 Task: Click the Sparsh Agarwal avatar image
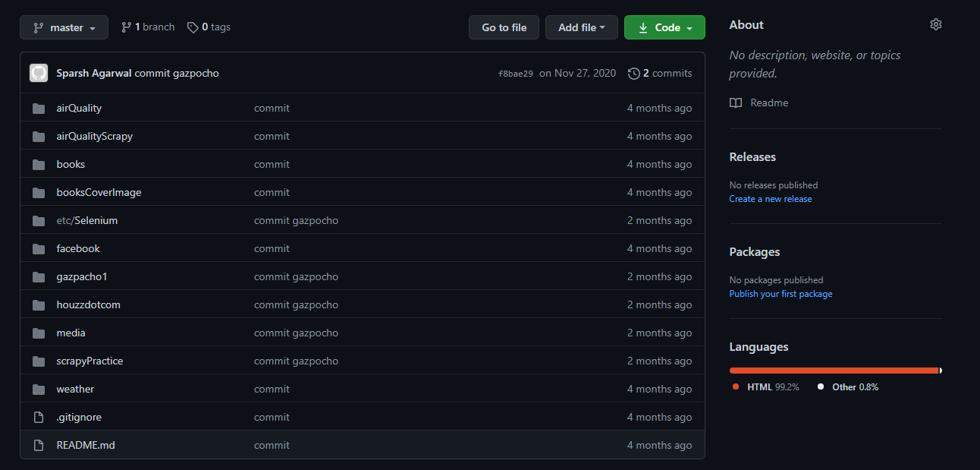(39, 73)
